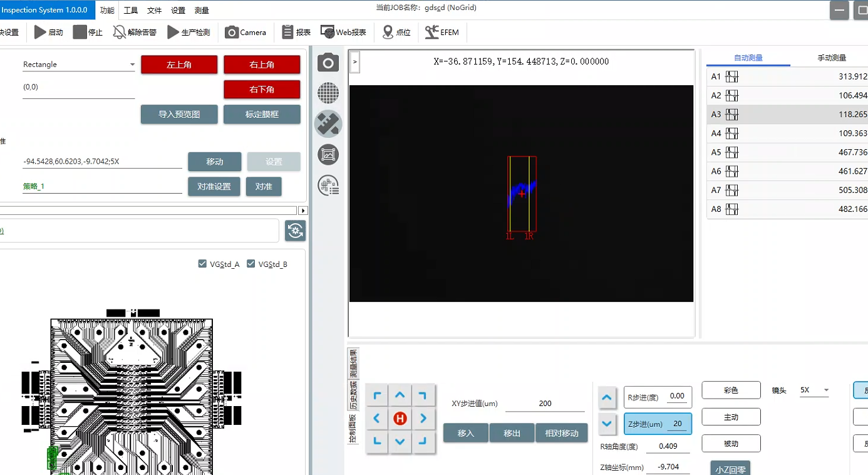Open the image frame tool icon

pos(328,154)
